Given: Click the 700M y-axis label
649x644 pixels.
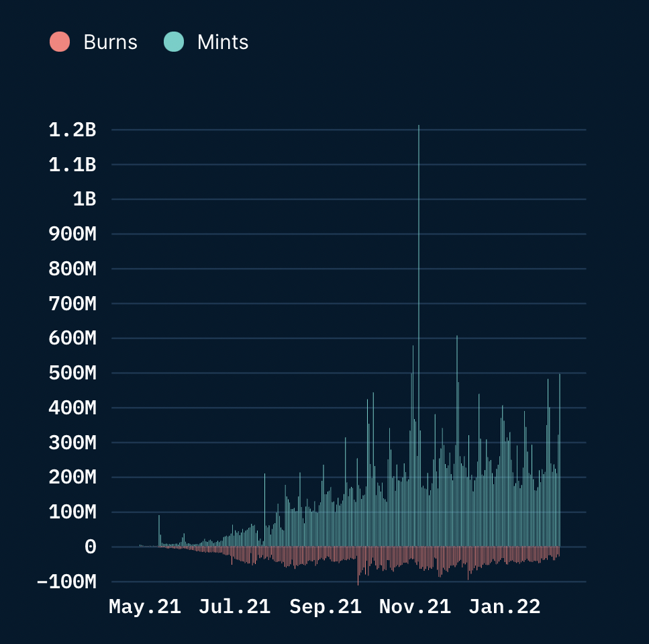Looking at the screenshot, I should pyautogui.click(x=72, y=304).
